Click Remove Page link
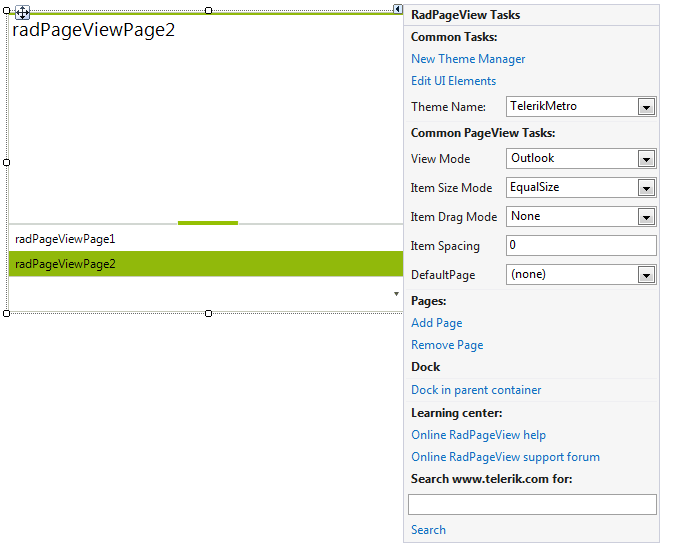The width and height of the screenshot is (674, 557). [x=447, y=345]
